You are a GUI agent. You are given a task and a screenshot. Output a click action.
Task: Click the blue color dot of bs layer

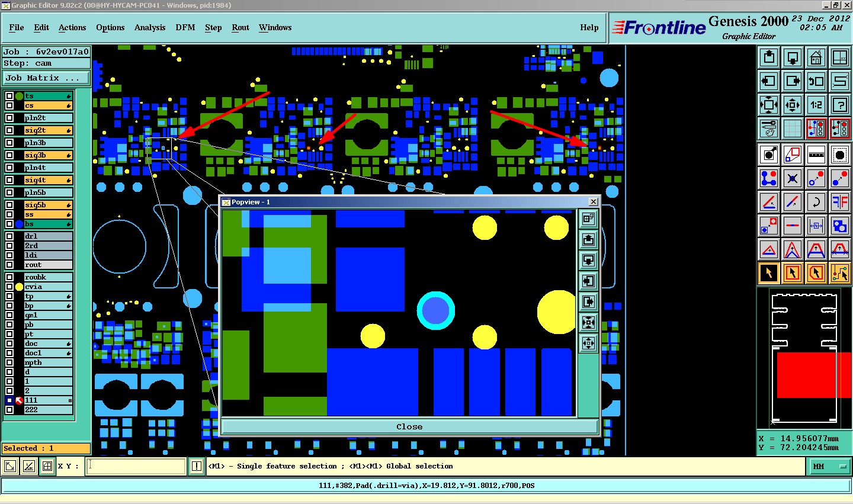point(19,224)
